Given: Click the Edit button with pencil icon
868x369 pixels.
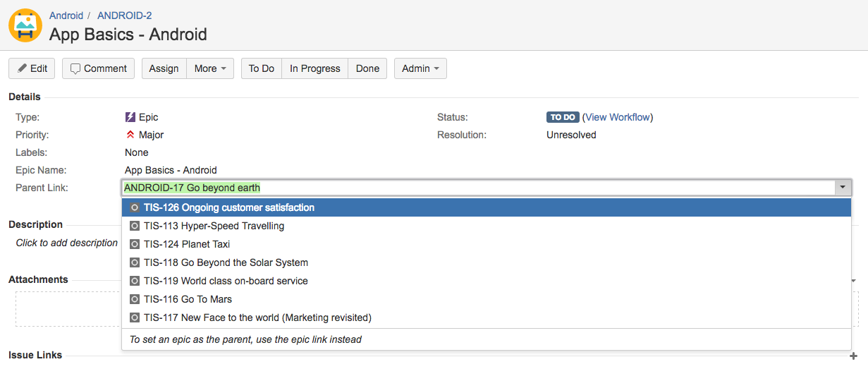Looking at the screenshot, I should click(x=32, y=68).
